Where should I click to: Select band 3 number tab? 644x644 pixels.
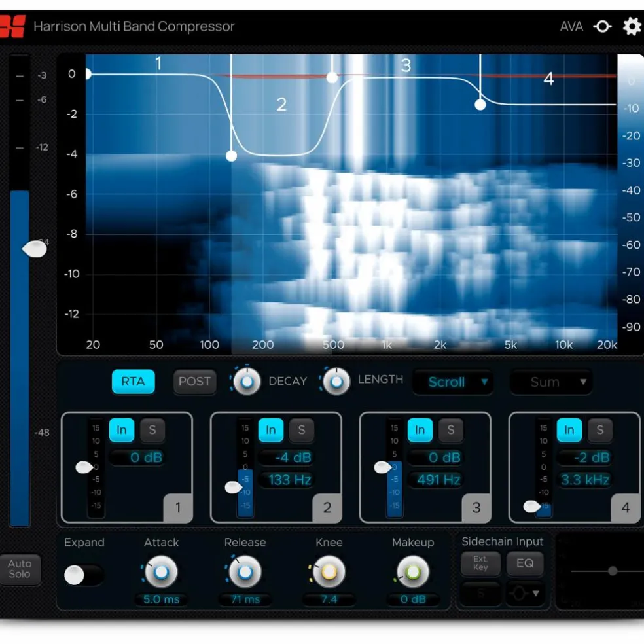click(x=476, y=508)
